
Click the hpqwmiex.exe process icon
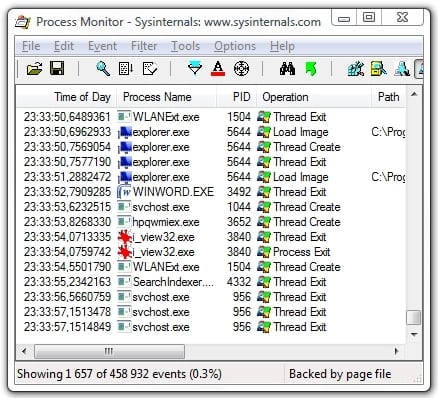[x=124, y=221]
